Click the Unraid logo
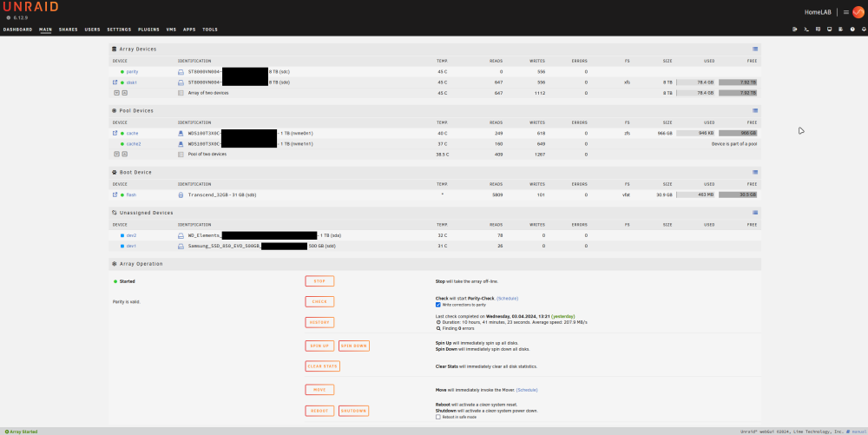Image resolution: width=868 pixels, height=435 pixels. pos(30,7)
